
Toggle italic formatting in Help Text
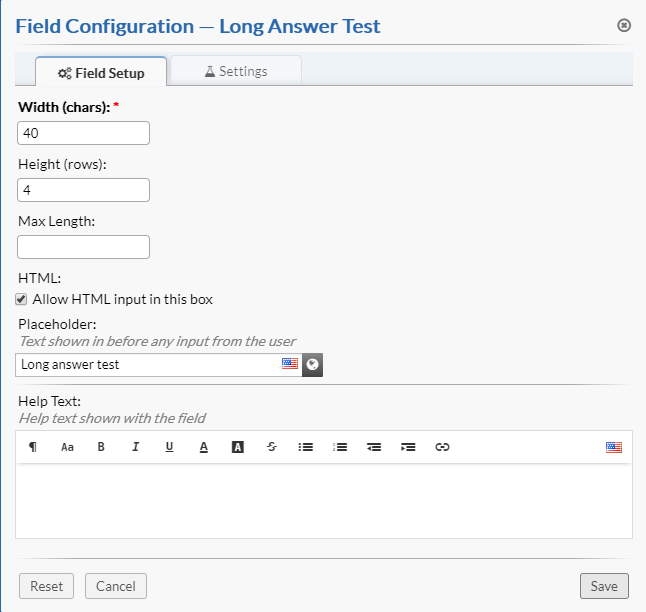pos(135,447)
